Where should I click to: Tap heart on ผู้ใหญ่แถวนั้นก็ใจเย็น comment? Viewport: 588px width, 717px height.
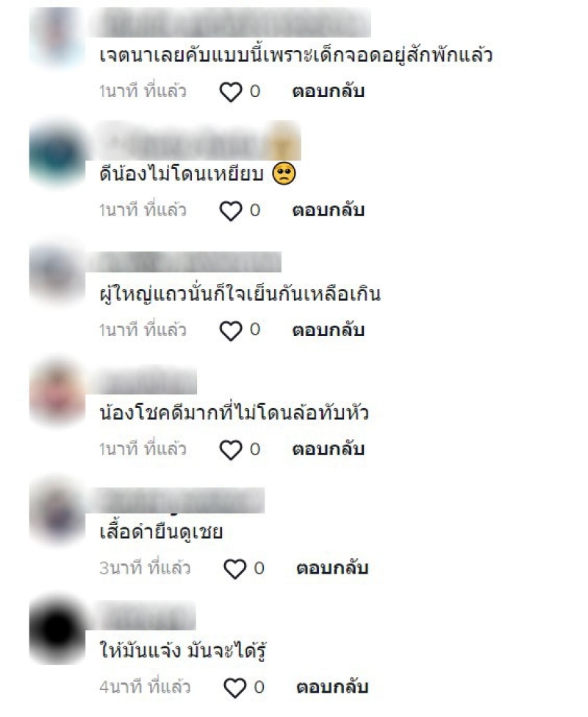pos(231,331)
